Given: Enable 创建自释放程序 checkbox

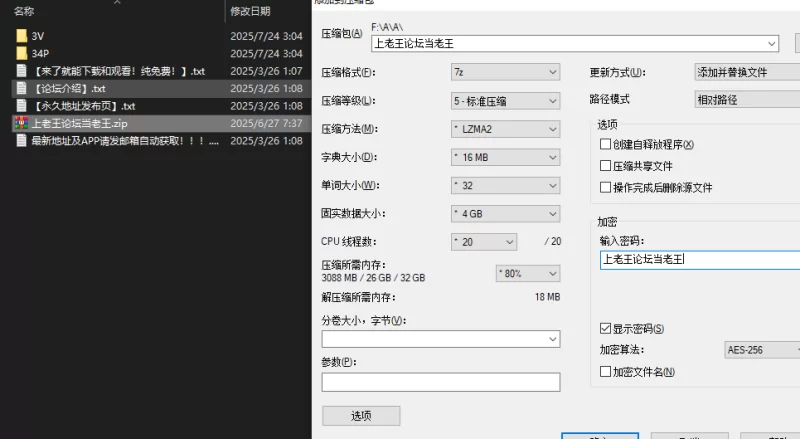Looking at the screenshot, I should click(605, 145).
